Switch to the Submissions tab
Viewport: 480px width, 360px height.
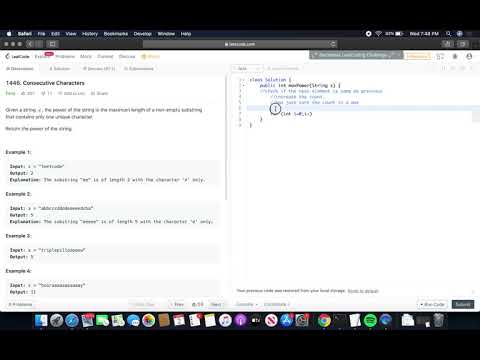click(x=139, y=69)
